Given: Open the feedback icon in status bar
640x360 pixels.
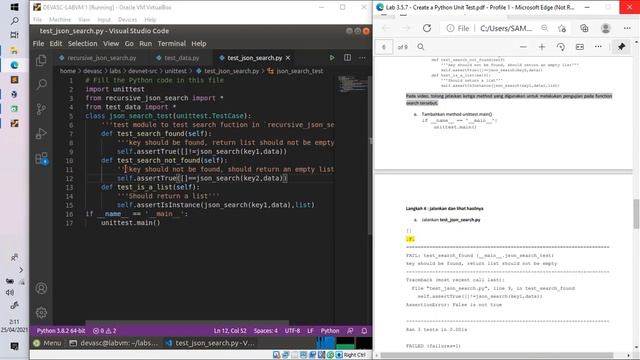Looking at the screenshot, I should 350,331.
